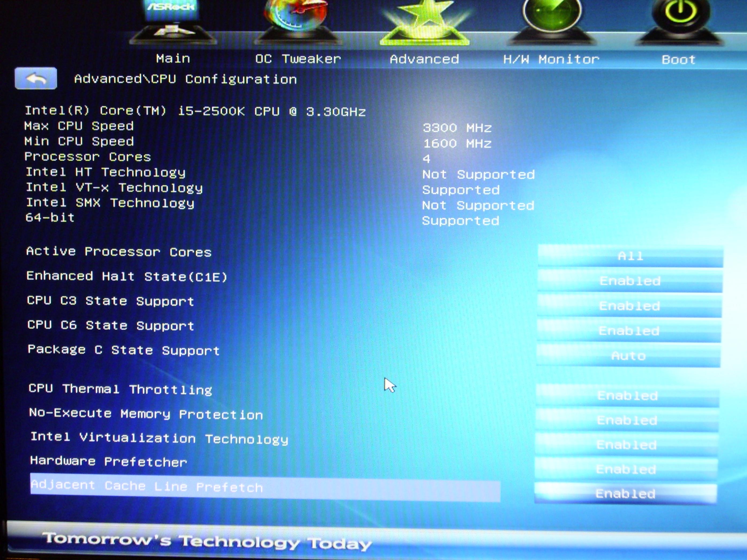Image resolution: width=747 pixels, height=560 pixels.
Task: Toggle CPU C6 State Support Enabled value
Action: [629, 331]
